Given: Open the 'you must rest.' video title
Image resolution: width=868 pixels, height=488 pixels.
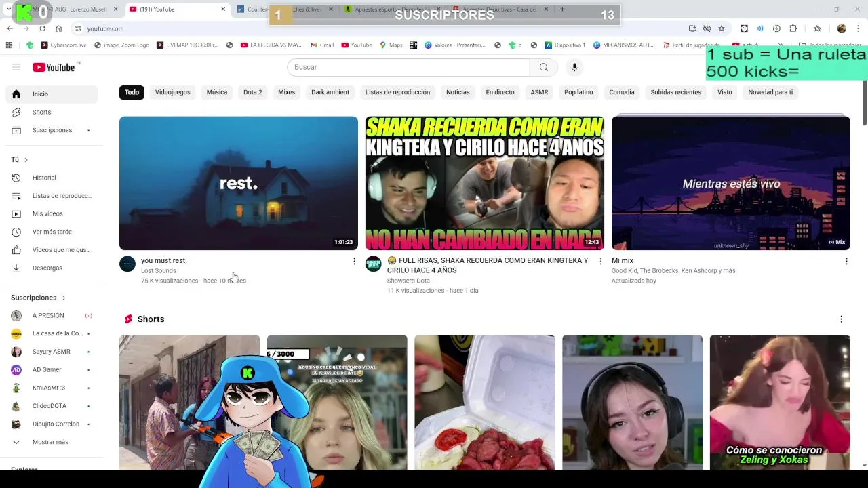Looking at the screenshot, I should (163, 260).
